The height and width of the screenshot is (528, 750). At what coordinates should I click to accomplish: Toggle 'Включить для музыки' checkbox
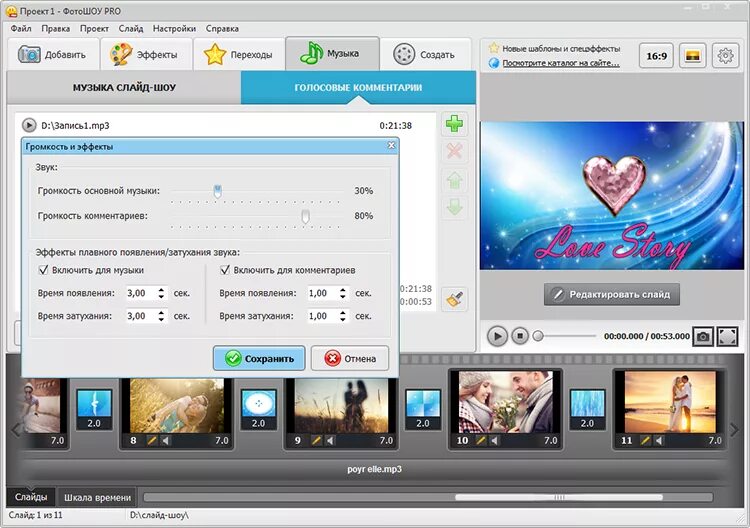point(43,270)
